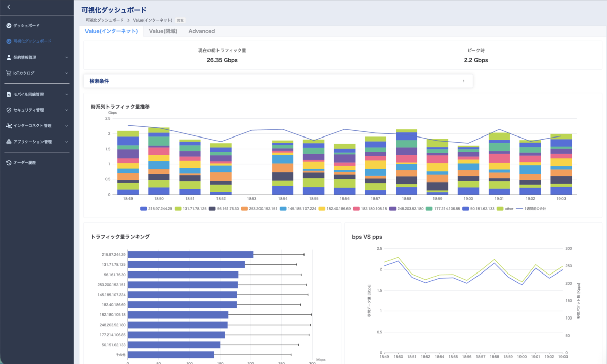Open the Advanced tab
607x364 pixels.
click(202, 31)
